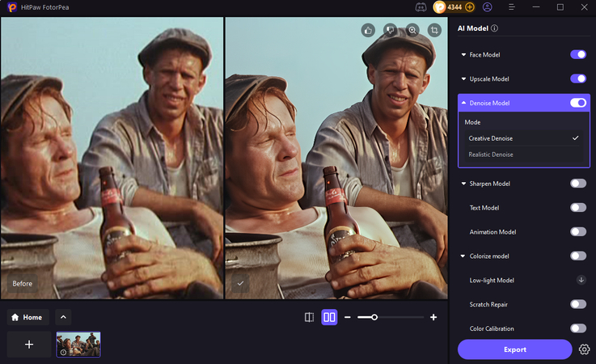Zoom out with the minus icon
The image size is (596, 364).
click(x=348, y=317)
